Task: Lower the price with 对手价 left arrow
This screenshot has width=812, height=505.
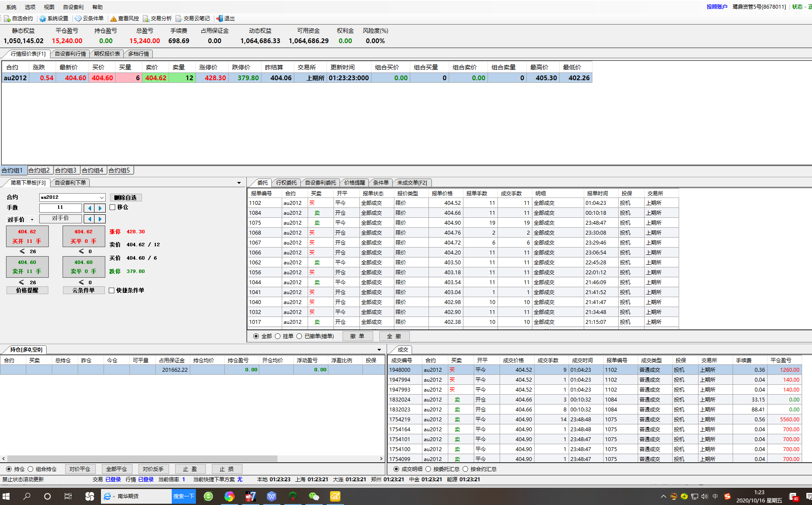Action: click(x=89, y=219)
